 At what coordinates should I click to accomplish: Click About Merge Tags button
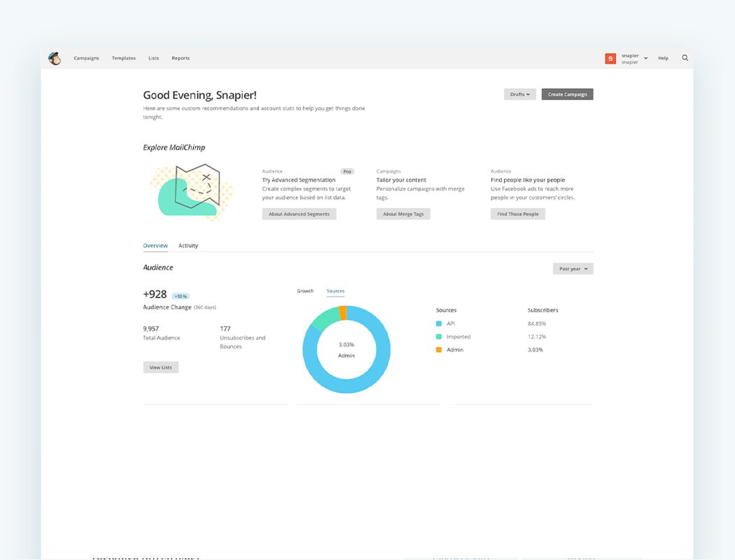[403, 214]
